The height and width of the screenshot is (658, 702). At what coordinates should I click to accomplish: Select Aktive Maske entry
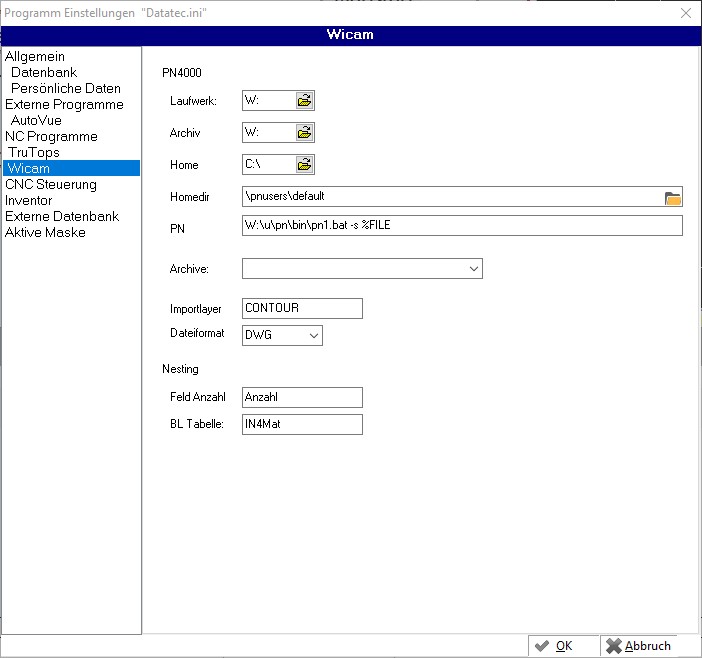point(45,232)
